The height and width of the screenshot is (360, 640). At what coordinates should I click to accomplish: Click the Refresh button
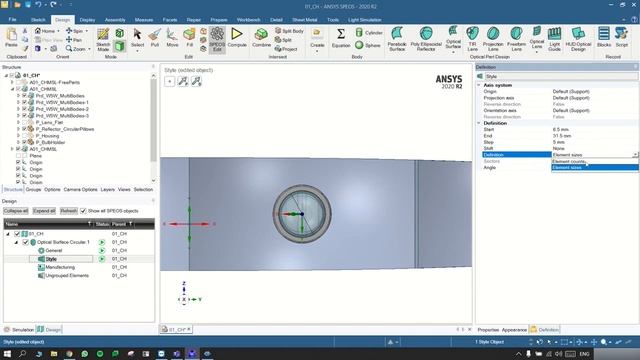pos(69,211)
